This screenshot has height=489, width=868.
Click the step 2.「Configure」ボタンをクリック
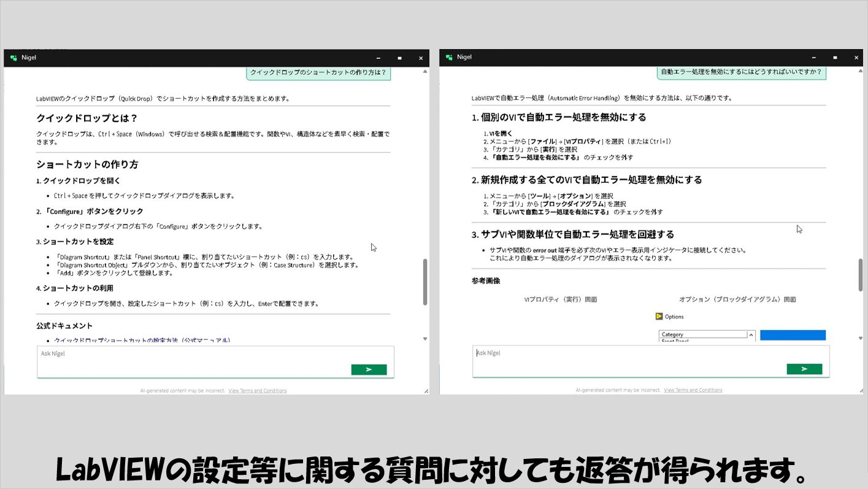pos(90,211)
